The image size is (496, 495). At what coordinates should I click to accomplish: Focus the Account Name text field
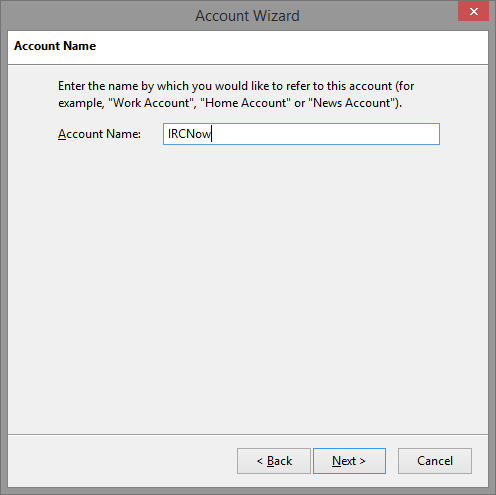[x=301, y=134]
